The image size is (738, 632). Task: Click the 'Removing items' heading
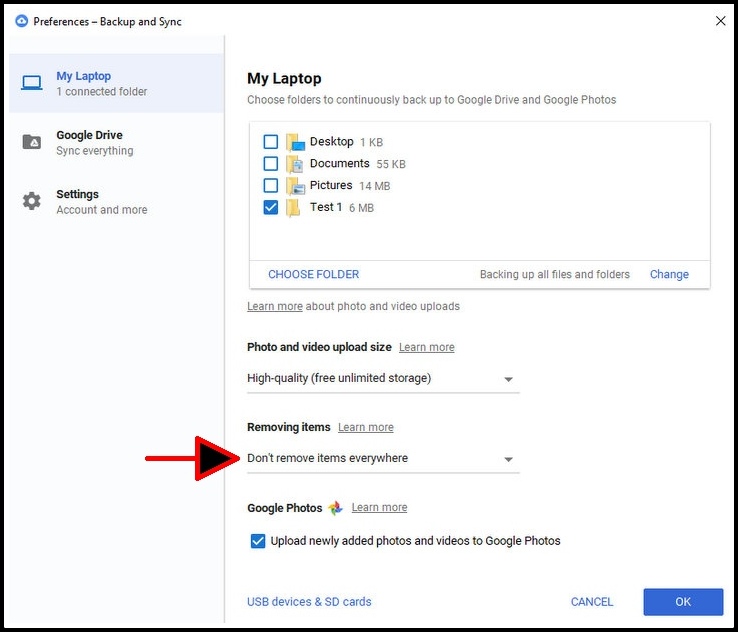coord(289,427)
